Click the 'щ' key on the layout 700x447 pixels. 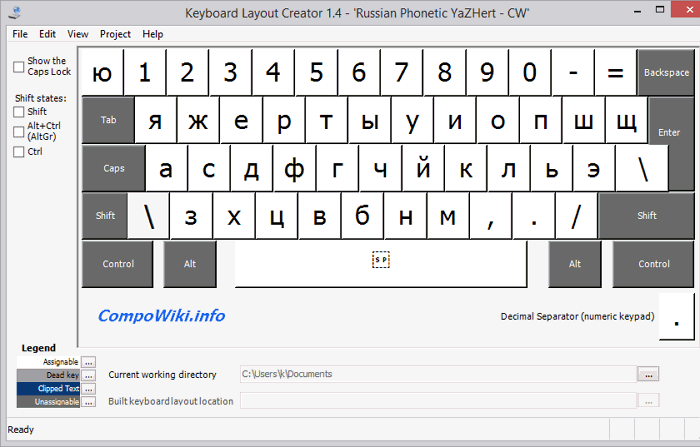tap(627, 121)
